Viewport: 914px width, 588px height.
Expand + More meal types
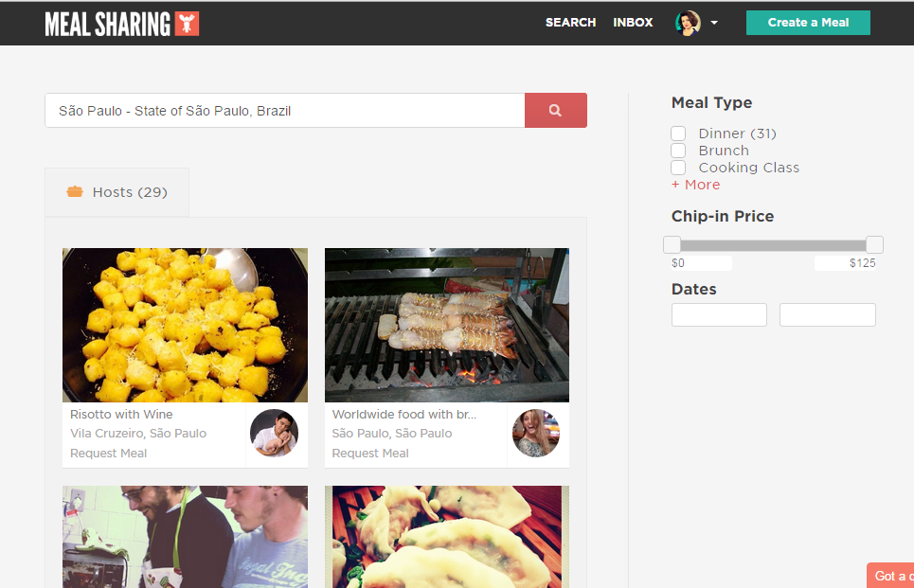(696, 185)
